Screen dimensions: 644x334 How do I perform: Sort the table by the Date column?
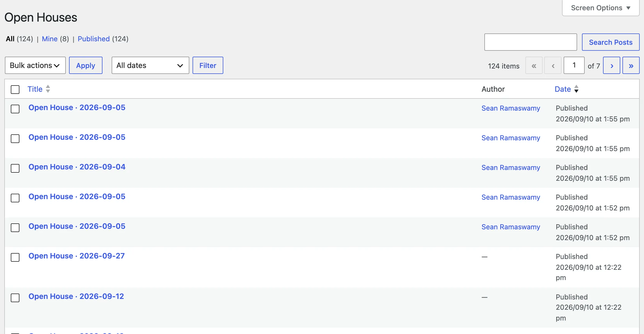[563, 89]
